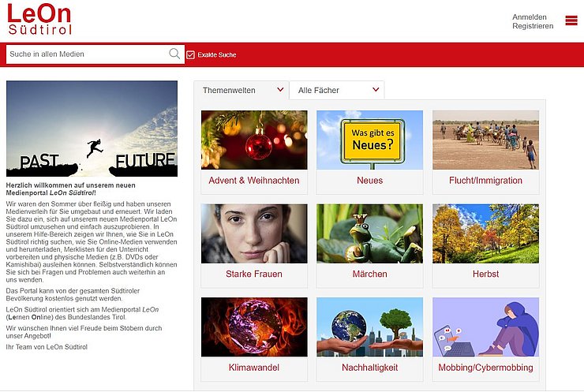Focus the Suche in allen Medien field
Screen dimensions: 584x392
tap(87, 54)
